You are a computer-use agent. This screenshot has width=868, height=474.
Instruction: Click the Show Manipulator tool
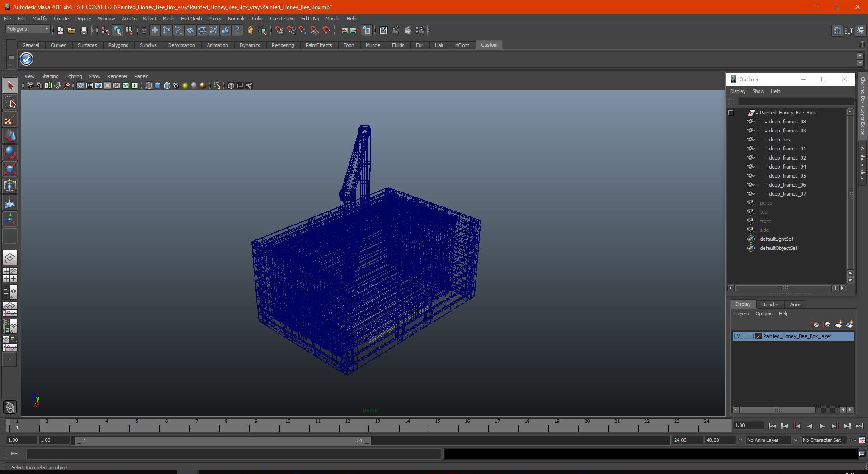[10, 219]
